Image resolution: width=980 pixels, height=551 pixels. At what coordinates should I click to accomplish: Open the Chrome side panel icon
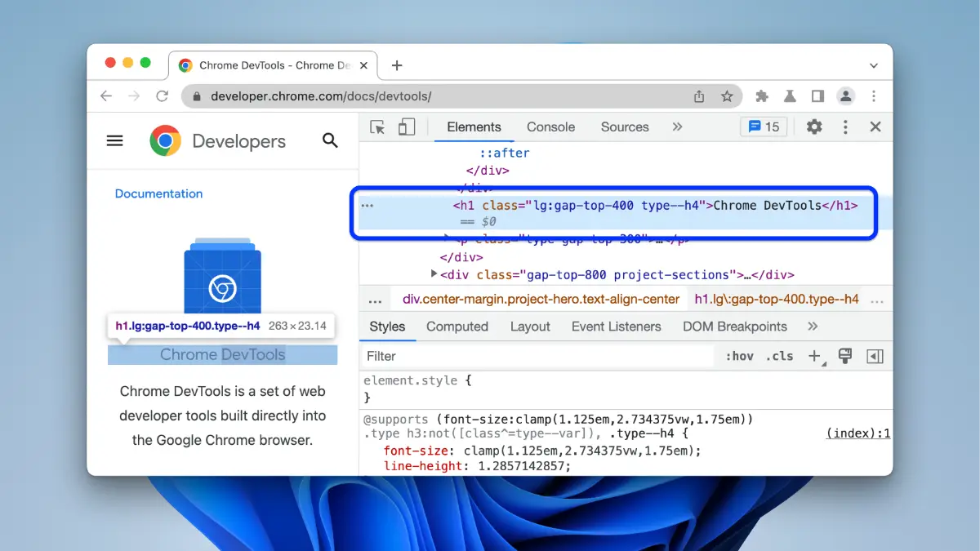click(817, 96)
